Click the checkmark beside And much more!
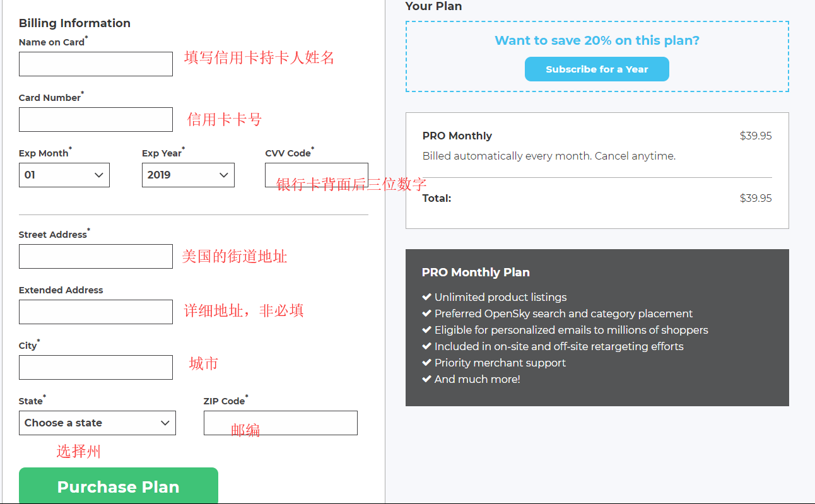 coord(426,379)
